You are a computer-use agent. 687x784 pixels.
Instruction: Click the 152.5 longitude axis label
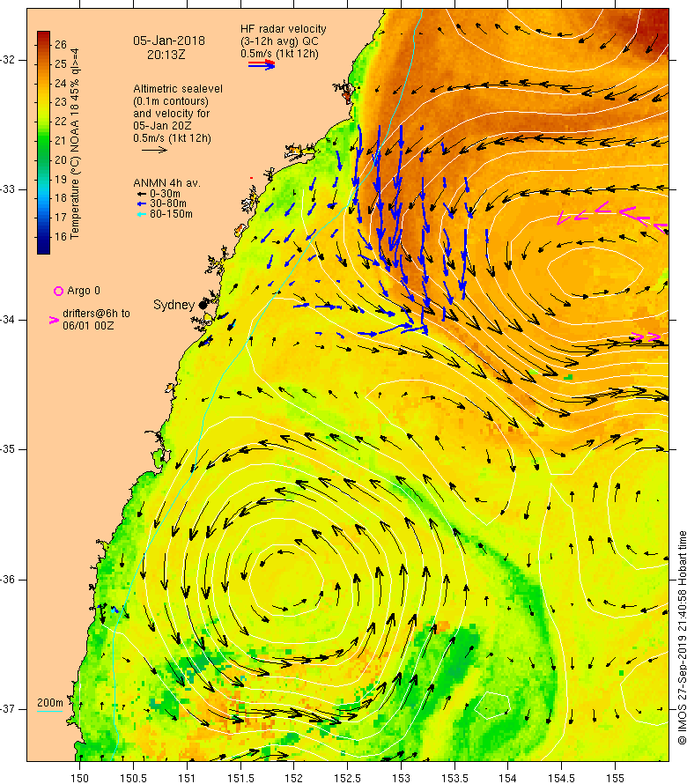click(x=348, y=778)
